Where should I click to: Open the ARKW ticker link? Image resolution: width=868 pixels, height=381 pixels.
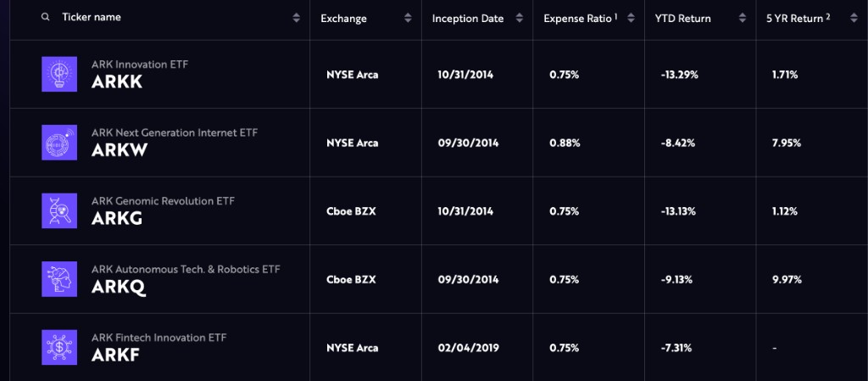(119, 150)
